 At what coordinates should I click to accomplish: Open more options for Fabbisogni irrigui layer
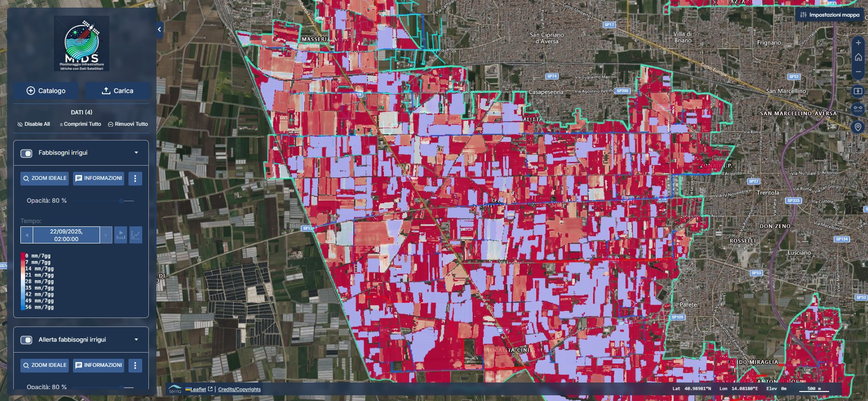(135, 178)
